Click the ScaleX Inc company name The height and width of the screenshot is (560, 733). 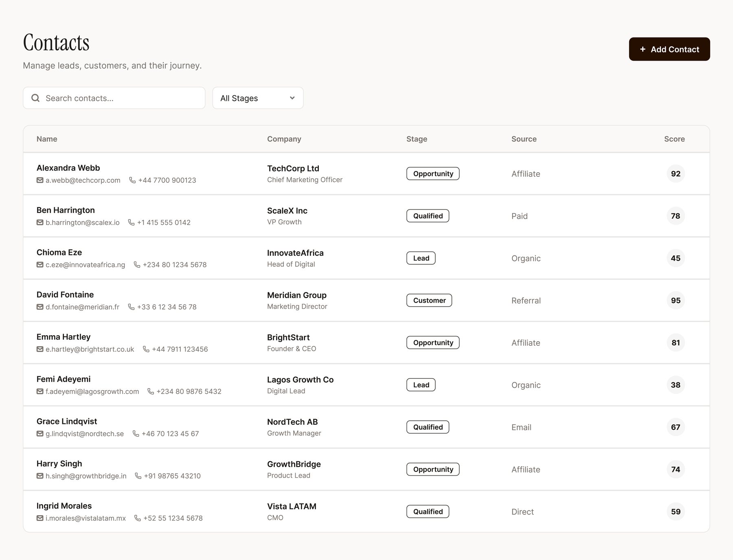(x=287, y=211)
